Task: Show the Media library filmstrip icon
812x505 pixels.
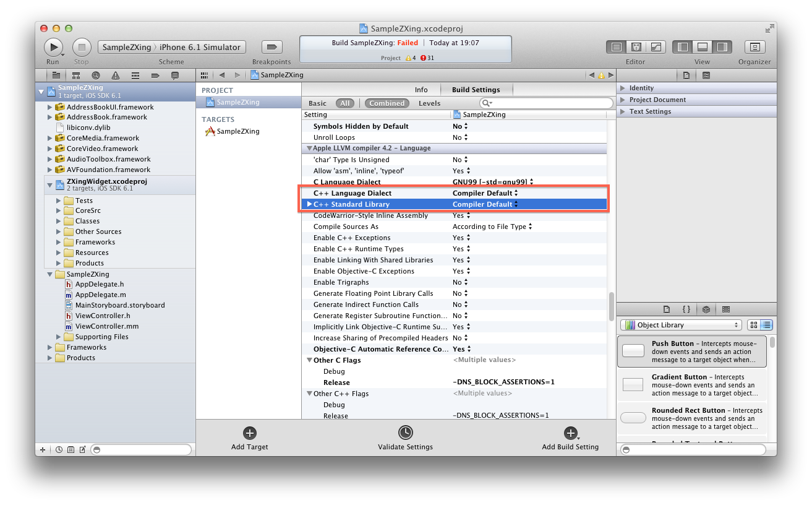Action: click(x=726, y=309)
